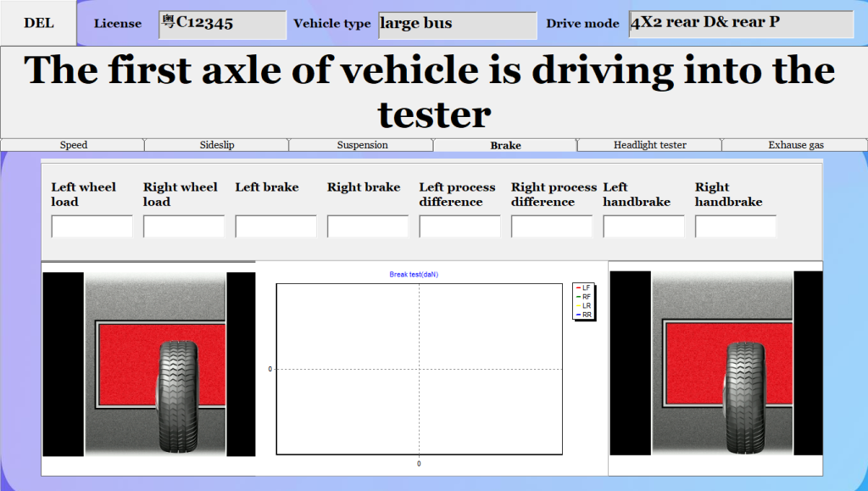
Task: Click the Left brake value field
Action: (x=275, y=226)
